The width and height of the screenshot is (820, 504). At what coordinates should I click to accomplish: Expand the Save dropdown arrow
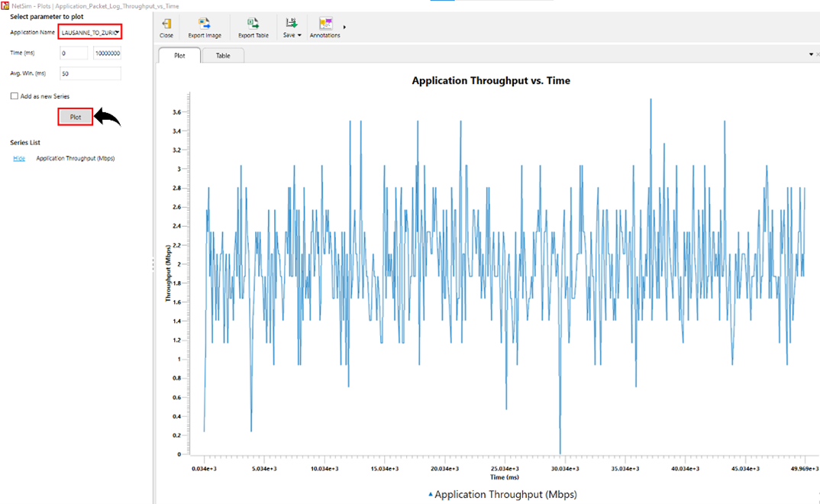point(299,35)
